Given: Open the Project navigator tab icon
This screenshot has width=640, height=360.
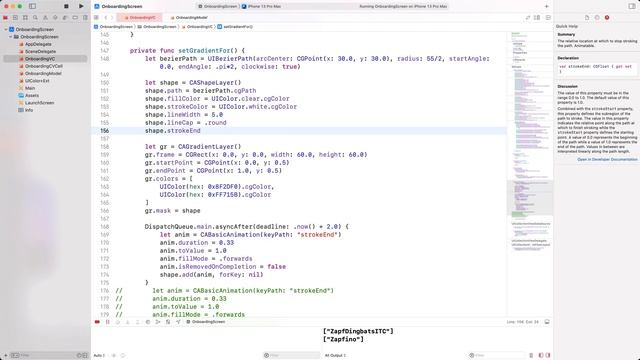Looking at the screenshot, I should point(5,18).
